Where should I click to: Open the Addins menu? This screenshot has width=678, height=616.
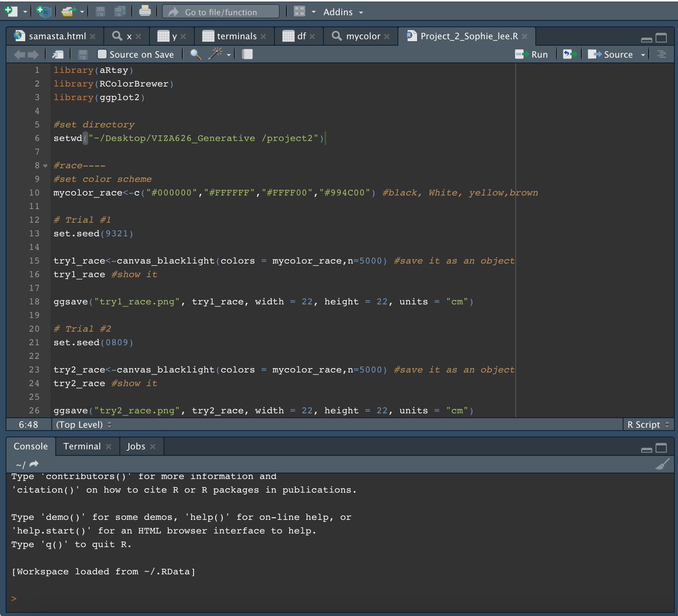[x=343, y=12]
